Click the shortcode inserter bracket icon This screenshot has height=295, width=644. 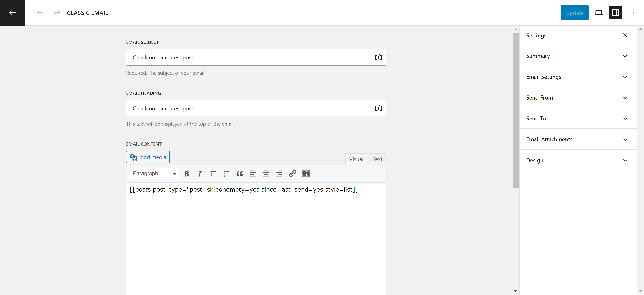pos(378,57)
